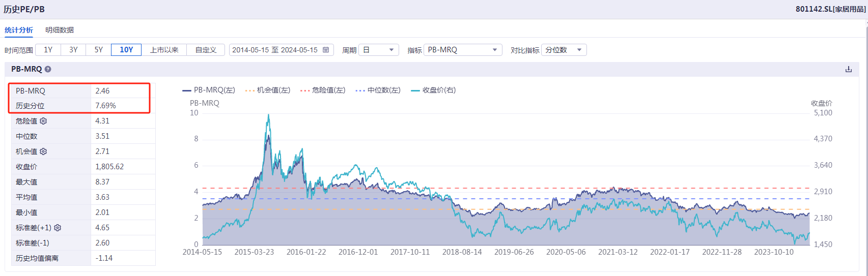Hide the 收盘价(右) series via legend

[433, 90]
